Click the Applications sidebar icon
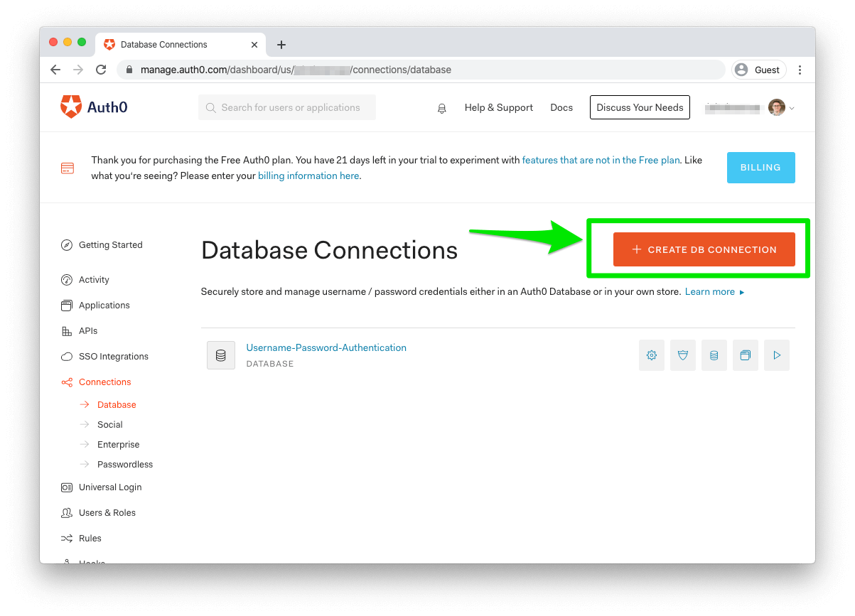Screen dimensions: 855x616 (67, 306)
